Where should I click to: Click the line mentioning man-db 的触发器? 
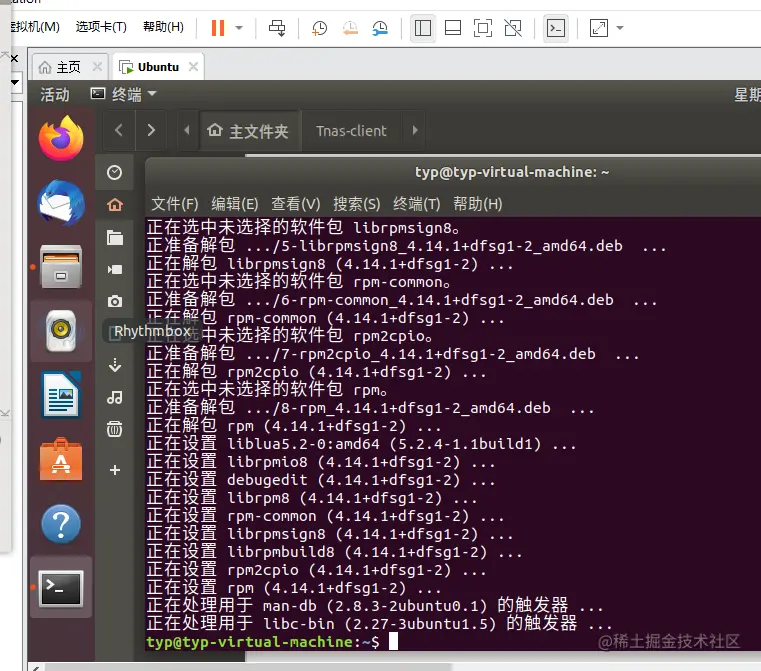(x=375, y=606)
